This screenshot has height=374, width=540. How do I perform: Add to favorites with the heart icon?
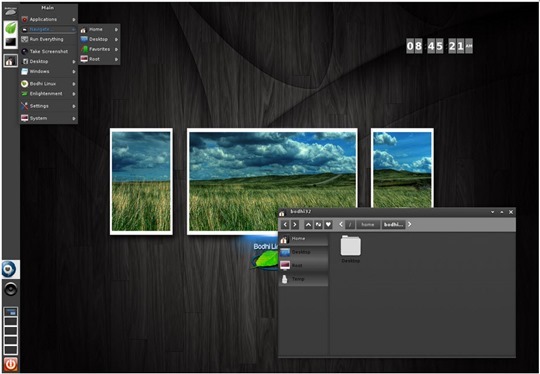(328, 225)
